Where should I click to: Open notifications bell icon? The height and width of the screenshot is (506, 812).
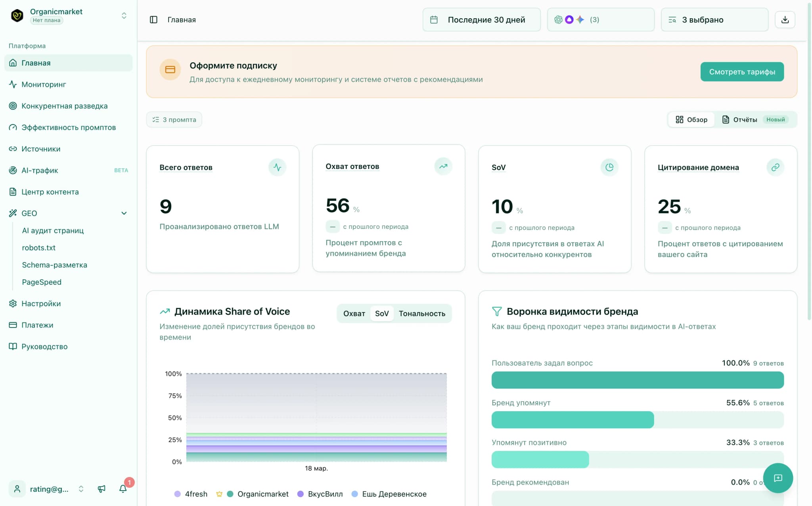point(123,489)
